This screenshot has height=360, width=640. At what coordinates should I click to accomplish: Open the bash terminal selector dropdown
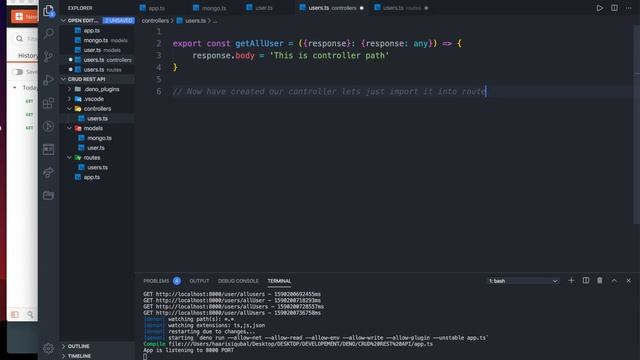pos(523,281)
